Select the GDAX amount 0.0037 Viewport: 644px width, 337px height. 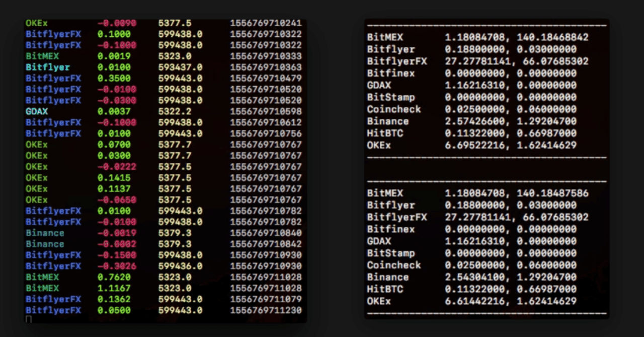click(x=114, y=112)
